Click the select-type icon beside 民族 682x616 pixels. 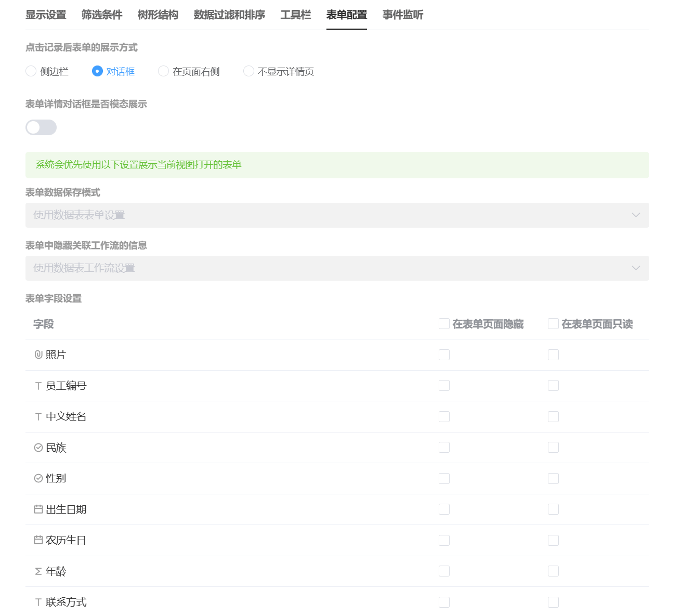[x=38, y=448]
